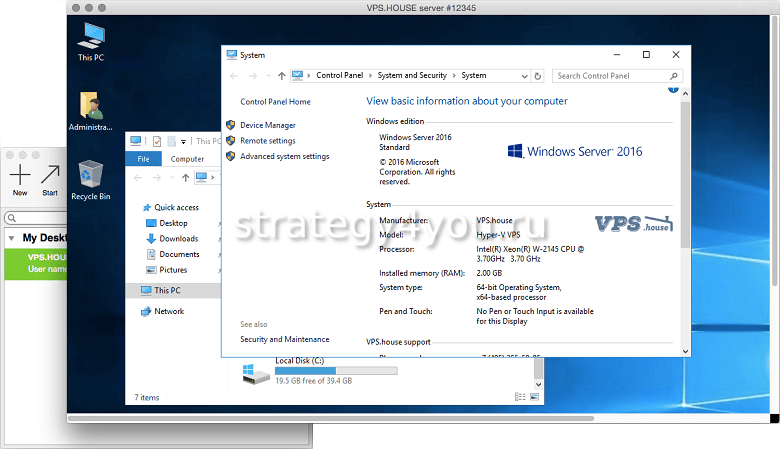780x449 pixels.
Task: Open the Administrator folder on desktop
Action: pos(90,108)
